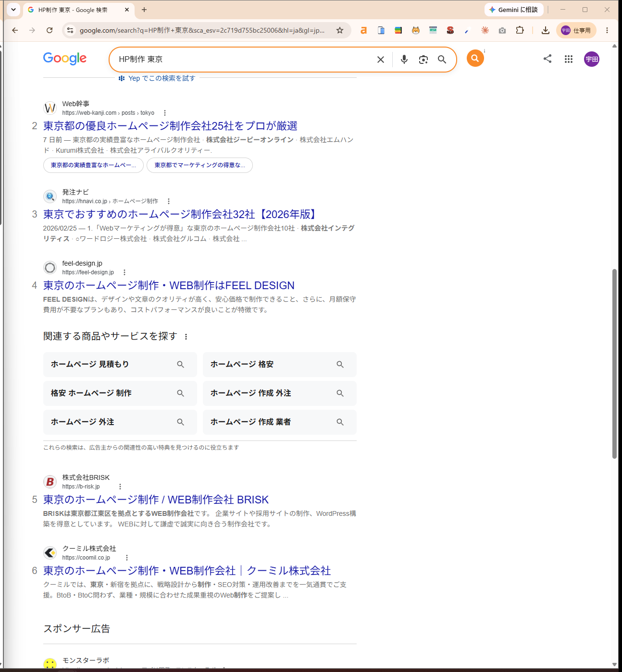The width and height of the screenshot is (622, 672).
Task: Open image search via the camera lens icon
Action: pos(423,60)
